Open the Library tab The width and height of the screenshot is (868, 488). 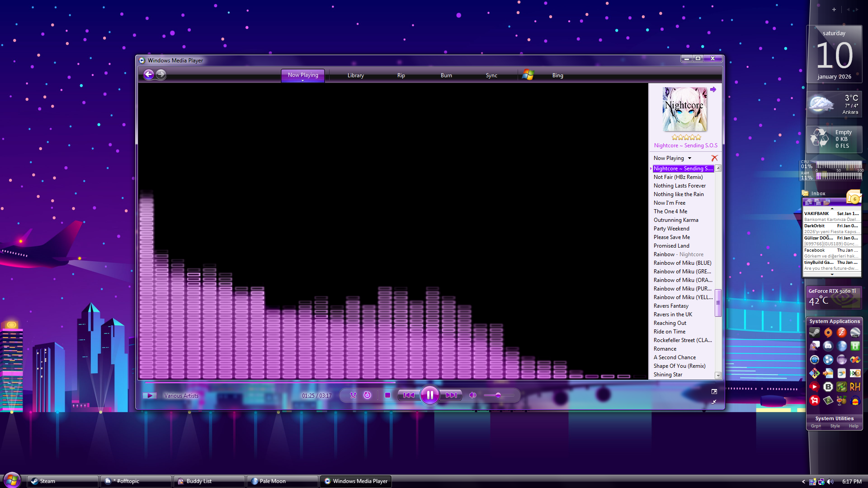(356, 75)
